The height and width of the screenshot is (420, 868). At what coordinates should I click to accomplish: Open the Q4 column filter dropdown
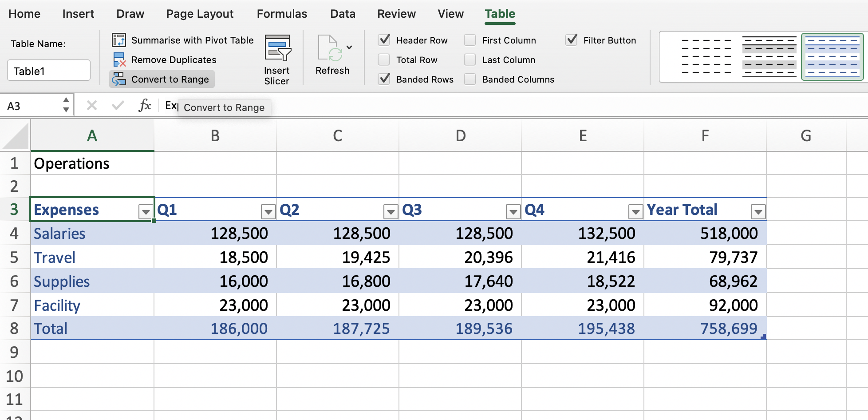pyautogui.click(x=635, y=212)
